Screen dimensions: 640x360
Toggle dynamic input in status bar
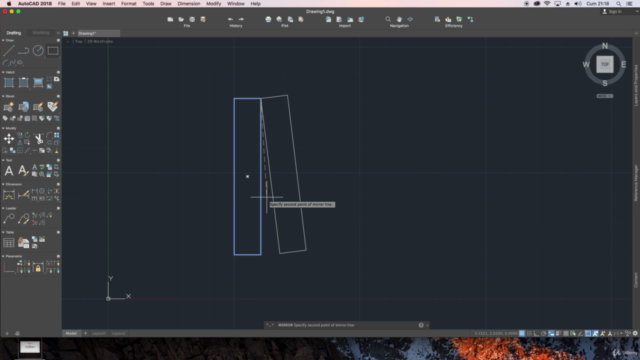[551, 333]
